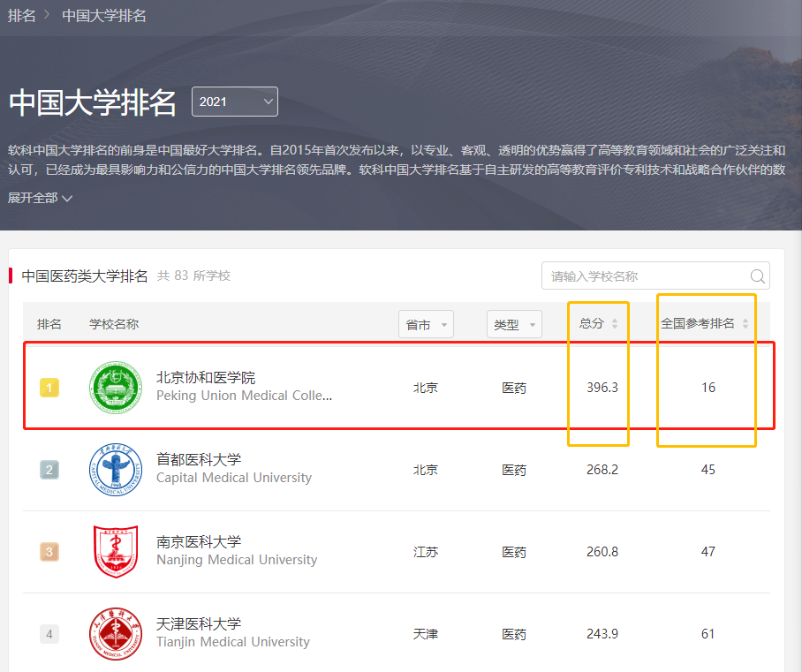Screen dimensions: 802x672
Task: Open the 首都医科大学 school link
Action: 199,459
